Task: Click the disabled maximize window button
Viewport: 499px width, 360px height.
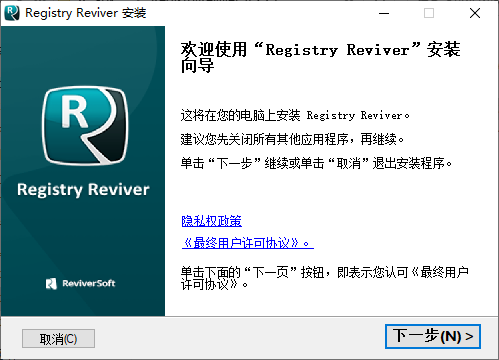Action: 429,13
